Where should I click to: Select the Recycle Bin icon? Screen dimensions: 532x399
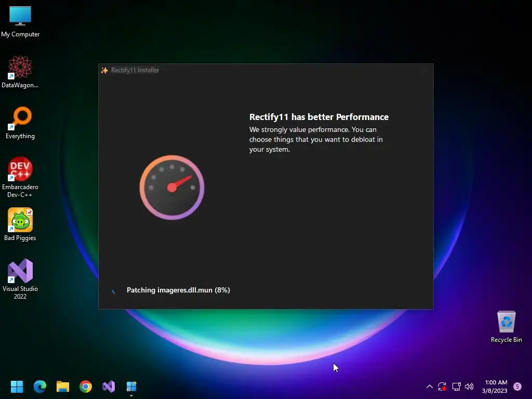(x=506, y=326)
